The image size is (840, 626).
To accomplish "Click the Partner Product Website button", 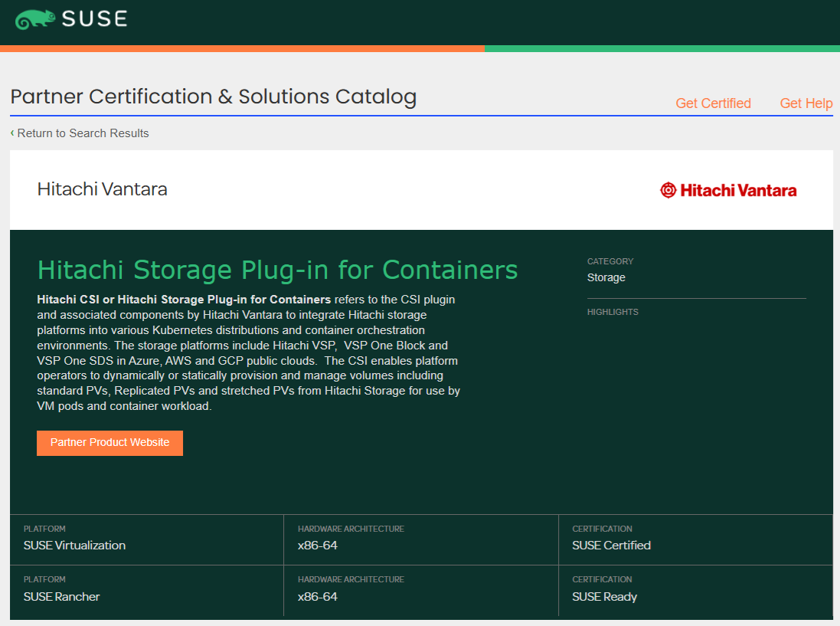I will pos(109,443).
